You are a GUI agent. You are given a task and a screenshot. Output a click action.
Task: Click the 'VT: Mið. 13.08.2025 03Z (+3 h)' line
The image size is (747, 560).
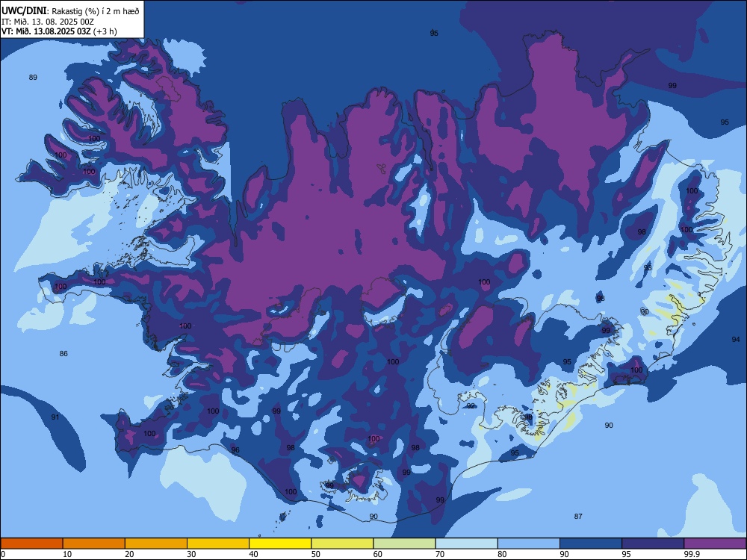point(59,31)
